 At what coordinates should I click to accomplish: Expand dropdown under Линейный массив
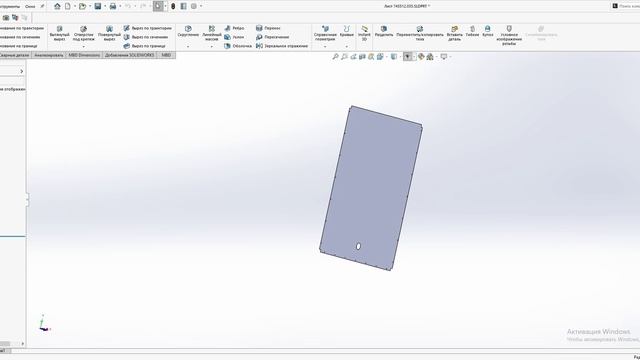(212, 47)
